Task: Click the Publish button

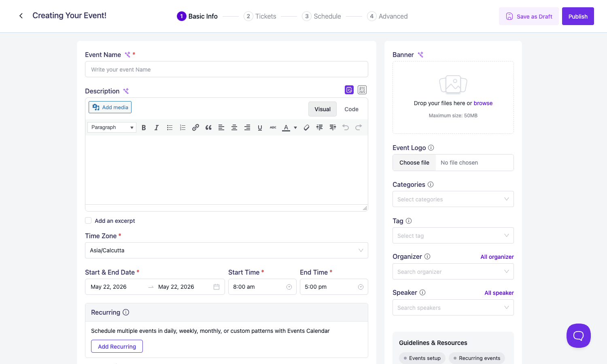Action: coord(578,16)
